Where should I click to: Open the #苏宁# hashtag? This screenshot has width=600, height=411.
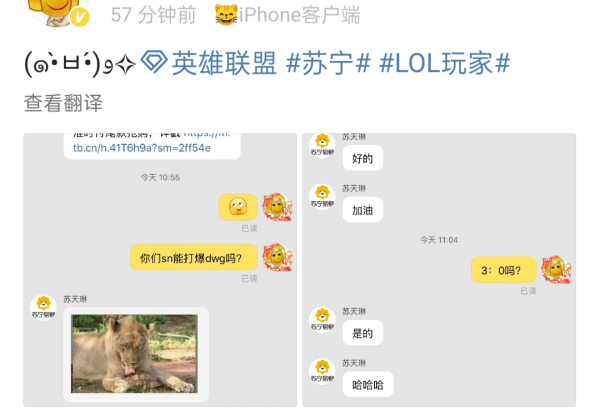point(328,63)
